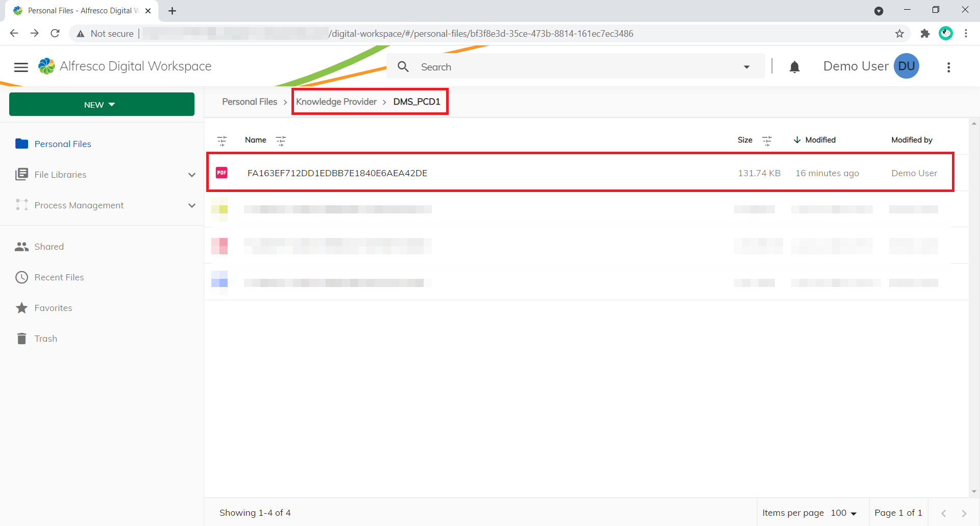
Task: Click the search magnifier icon
Action: [x=403, y=67]
